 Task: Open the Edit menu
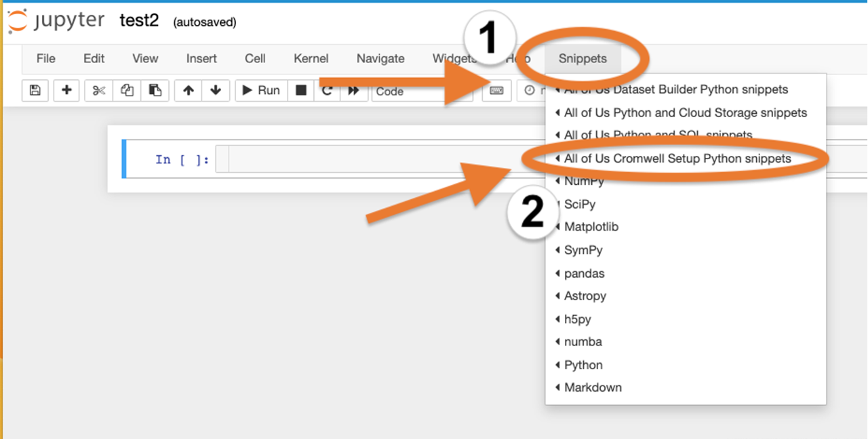click(x=94, y=58)
